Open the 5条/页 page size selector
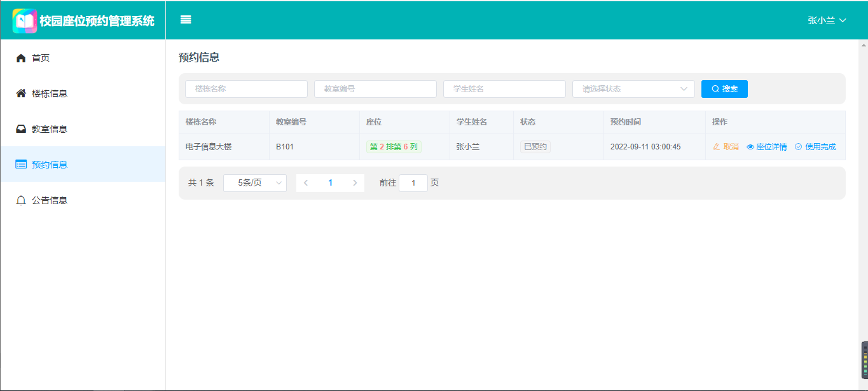Image resolution: width=868 pixels, height=391 pixels. pyautogui.click(x=254, y=183)
